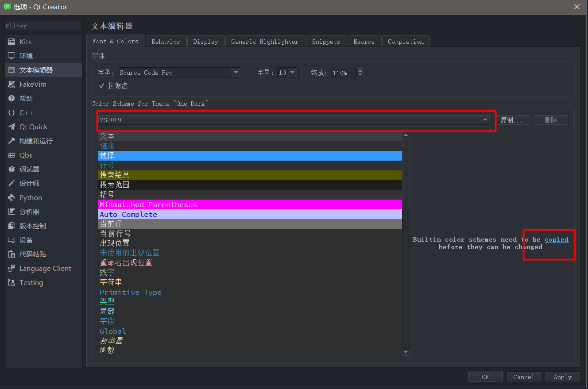
Task: Select the 当前行 list row
Action: coord(250,224)
